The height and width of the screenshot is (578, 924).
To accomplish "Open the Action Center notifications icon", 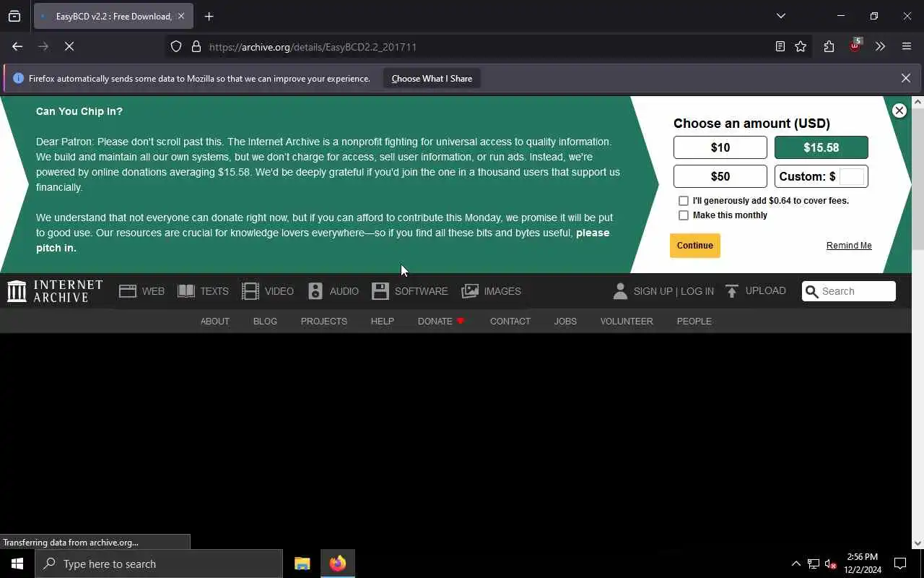I will point(900,564).
